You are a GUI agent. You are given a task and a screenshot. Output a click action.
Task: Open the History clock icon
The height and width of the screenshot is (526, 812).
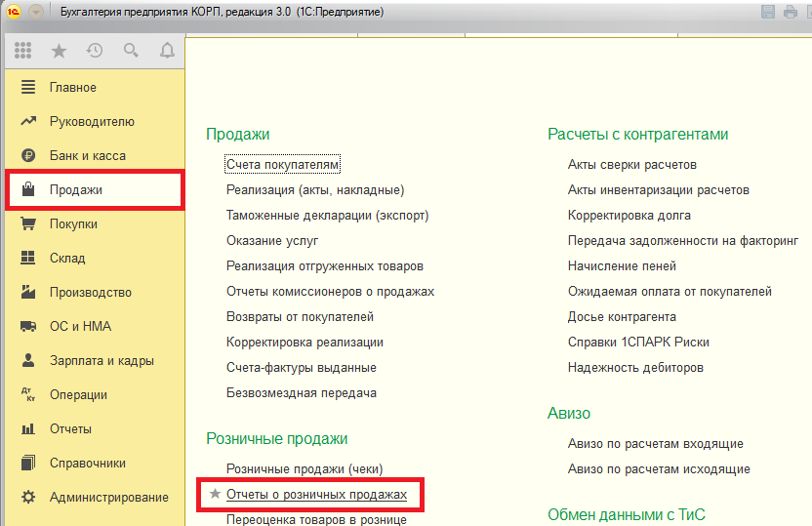[x=95, y=50]
